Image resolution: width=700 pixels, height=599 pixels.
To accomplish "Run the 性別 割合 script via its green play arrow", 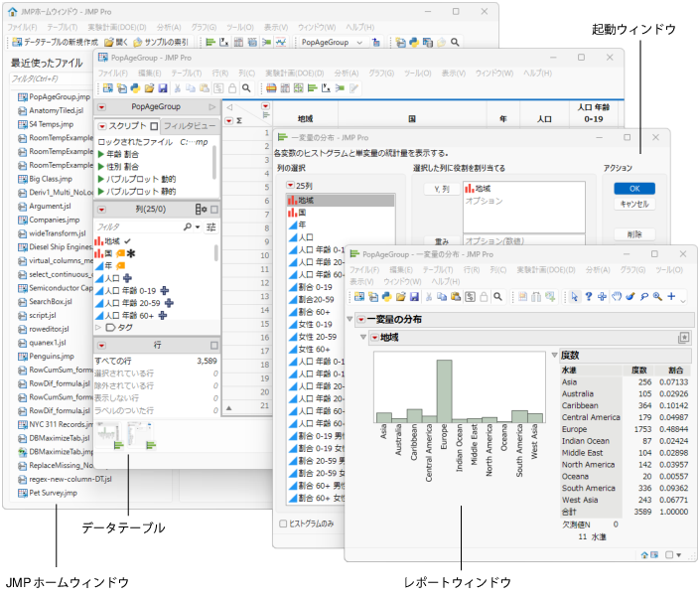I will click(101, 167).
